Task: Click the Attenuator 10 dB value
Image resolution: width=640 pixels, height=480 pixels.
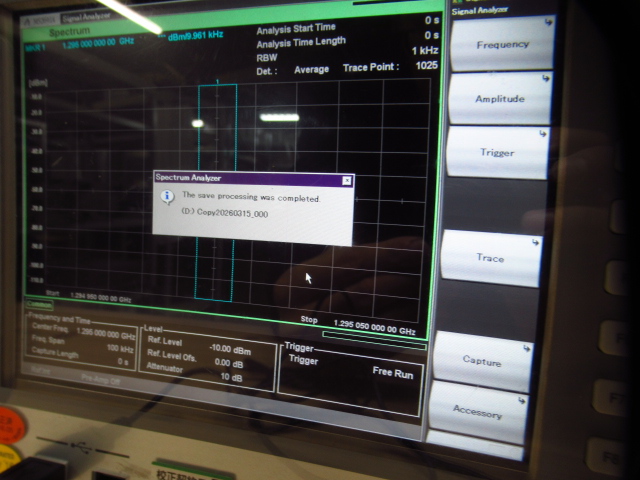Action: point(230,377)
